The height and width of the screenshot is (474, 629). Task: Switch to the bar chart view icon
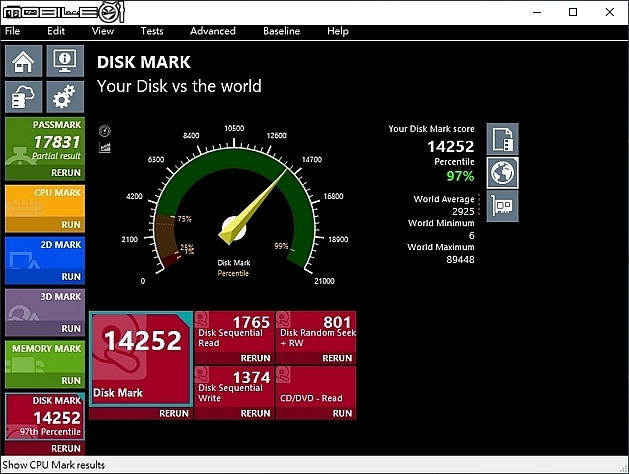tap(105, 148)
